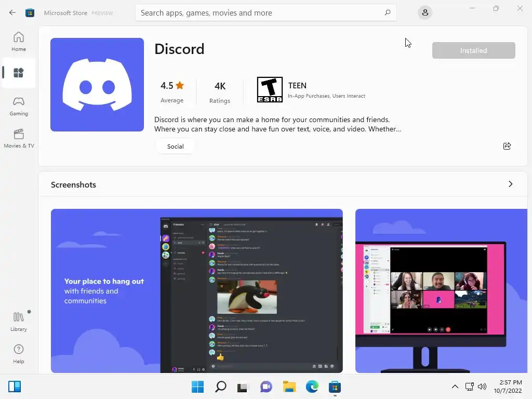Open the Chat taskbar icon
532x399 pixels.
(266, 387)
